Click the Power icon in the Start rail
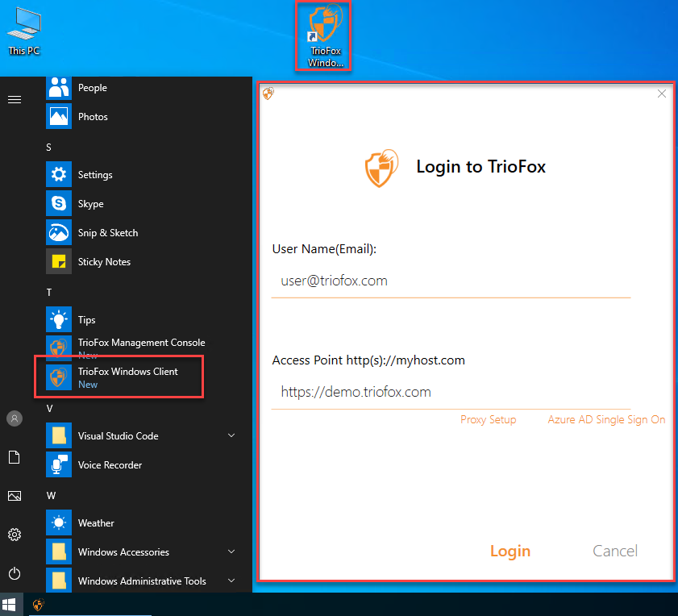Screen dimensions: 678x616 coord(15,573)
